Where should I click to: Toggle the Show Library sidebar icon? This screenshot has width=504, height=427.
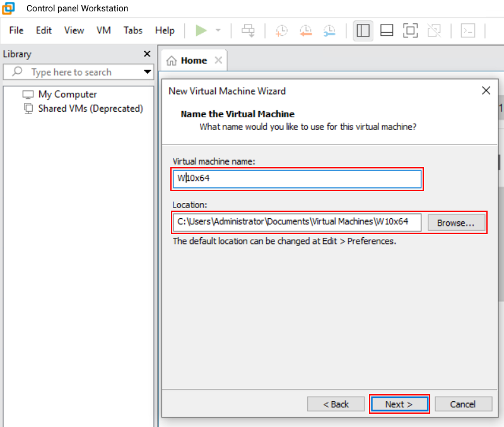click(x=363, y=30)
